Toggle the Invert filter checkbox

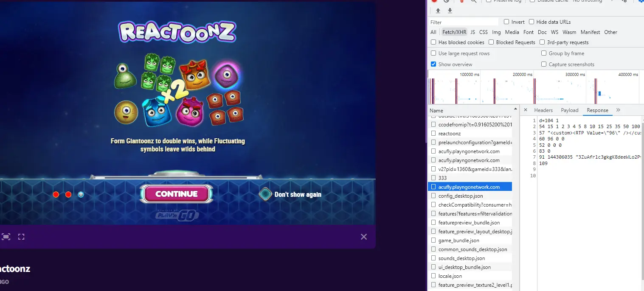(506, 22)
